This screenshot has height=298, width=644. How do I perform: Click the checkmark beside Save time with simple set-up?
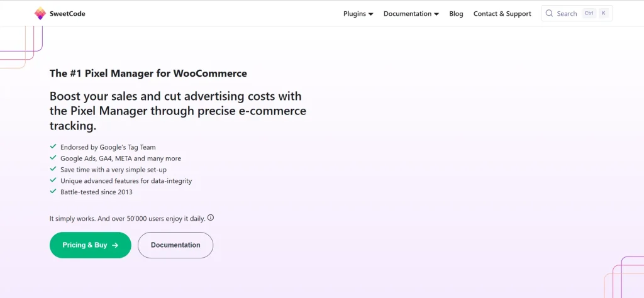53,168
